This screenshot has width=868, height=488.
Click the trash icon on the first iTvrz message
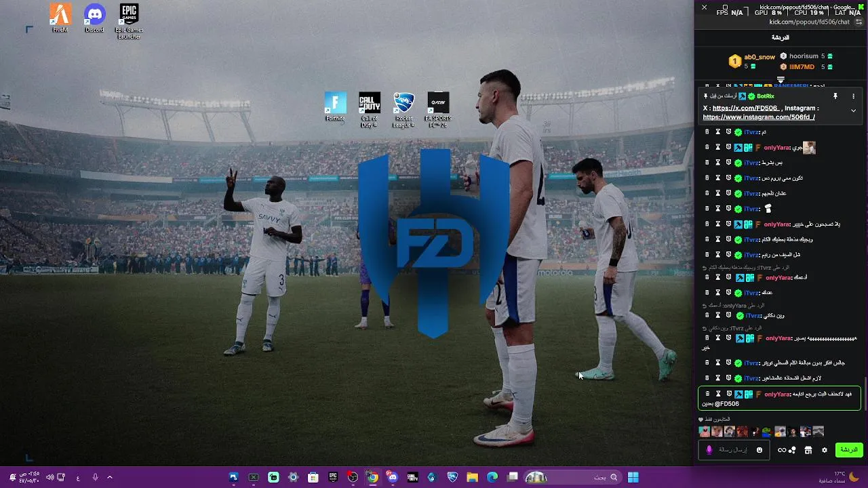pos(707,132)
